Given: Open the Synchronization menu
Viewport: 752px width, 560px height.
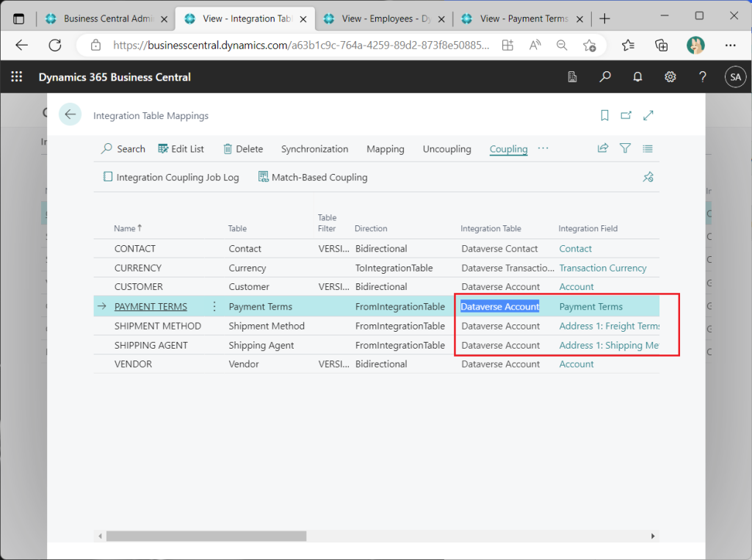Looking at the screenshot, I should click(x=314, y=149).
